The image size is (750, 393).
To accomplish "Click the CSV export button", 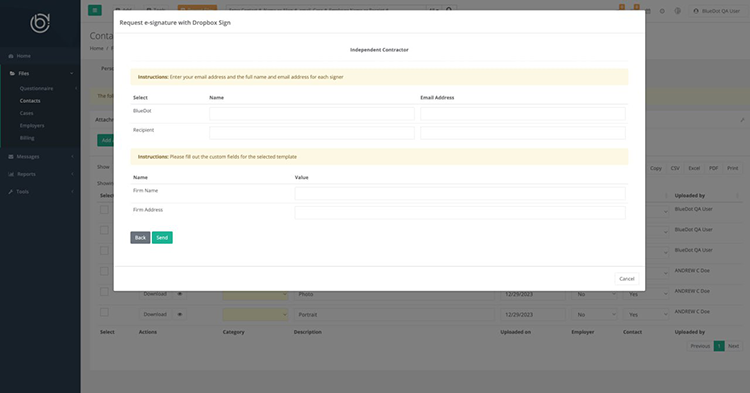I will point(675,168).
